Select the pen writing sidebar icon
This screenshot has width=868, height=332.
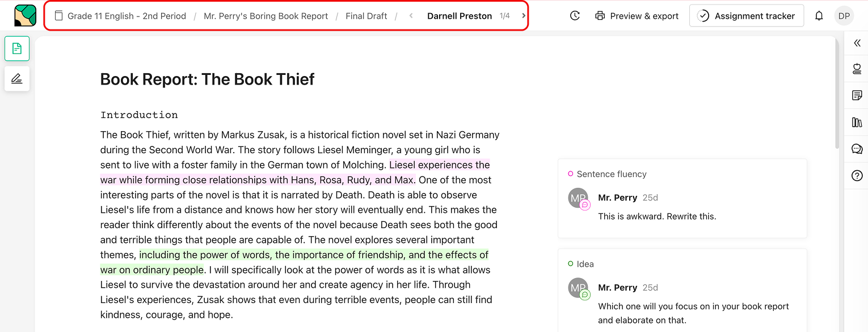[17, 78]
